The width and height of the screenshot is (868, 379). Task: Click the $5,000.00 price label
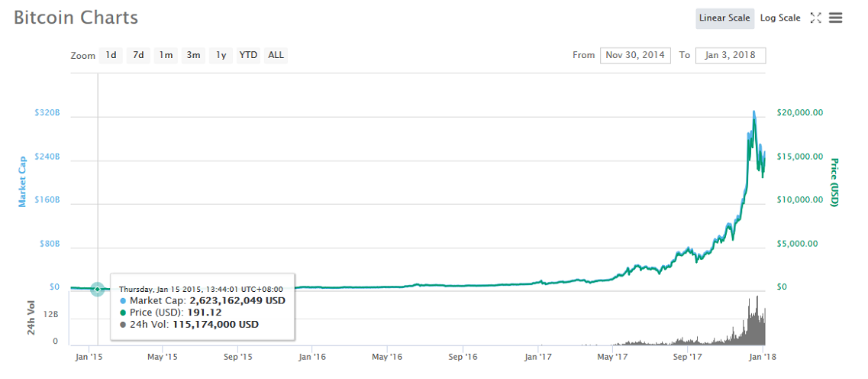point(796,244)
